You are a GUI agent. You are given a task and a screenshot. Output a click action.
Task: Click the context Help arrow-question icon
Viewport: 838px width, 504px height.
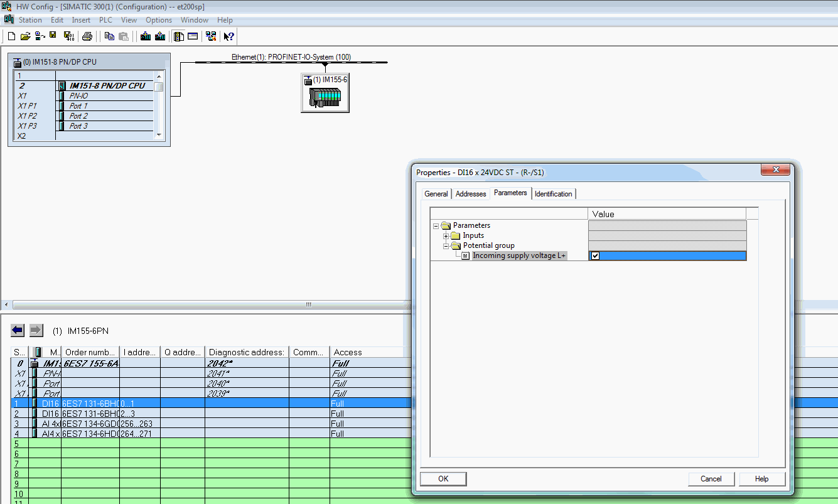[x=229, y=36]
